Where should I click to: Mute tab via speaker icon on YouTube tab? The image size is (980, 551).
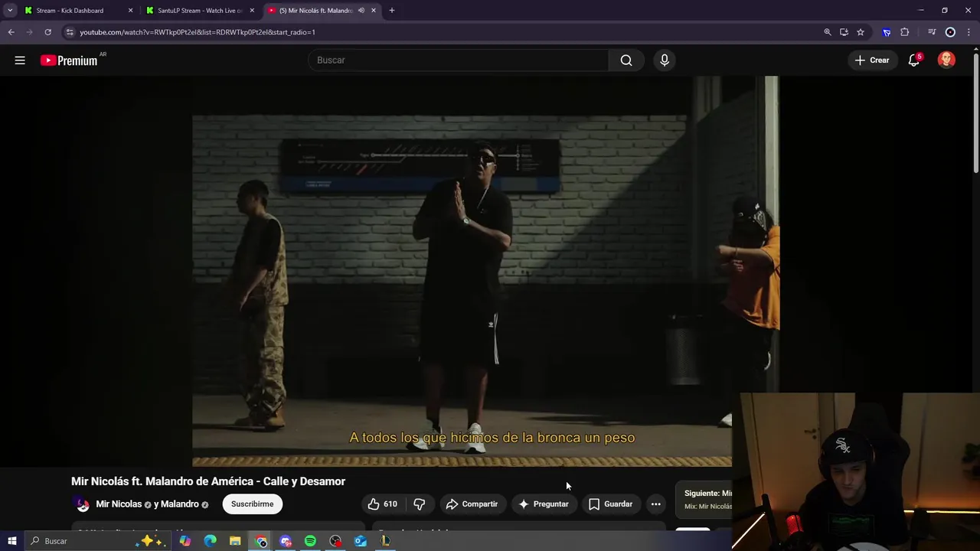(x=361, y=11)
